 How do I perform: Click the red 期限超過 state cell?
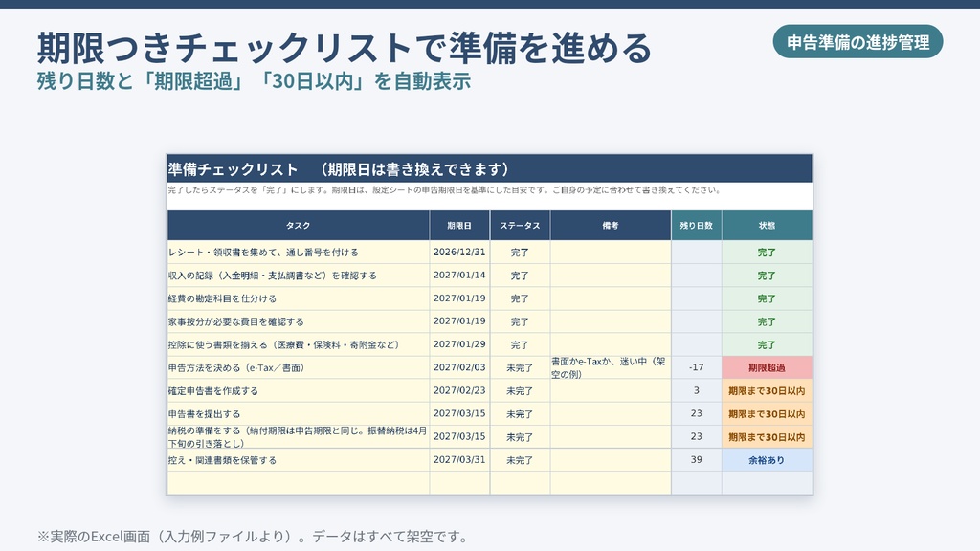[x=767, y=368]
